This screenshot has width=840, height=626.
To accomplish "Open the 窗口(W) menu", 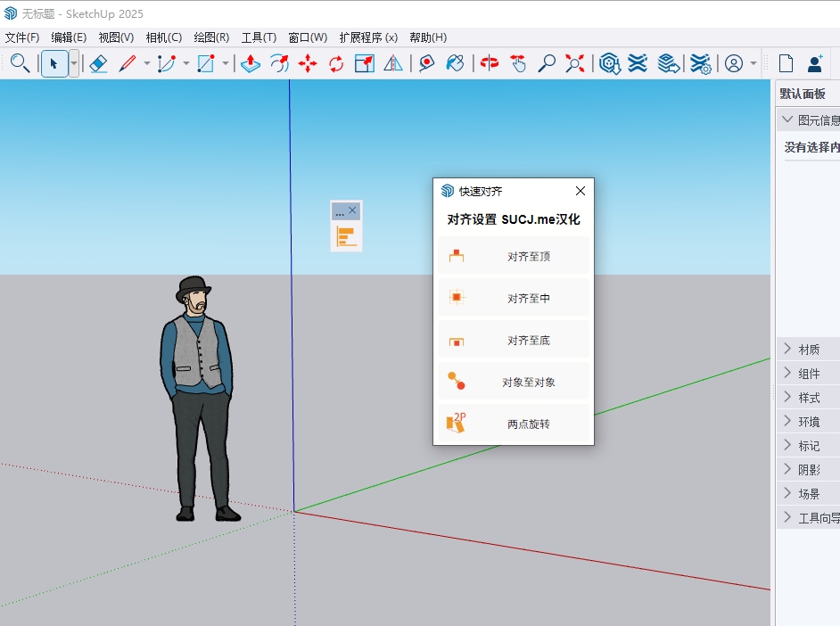I will click(308, 37).
